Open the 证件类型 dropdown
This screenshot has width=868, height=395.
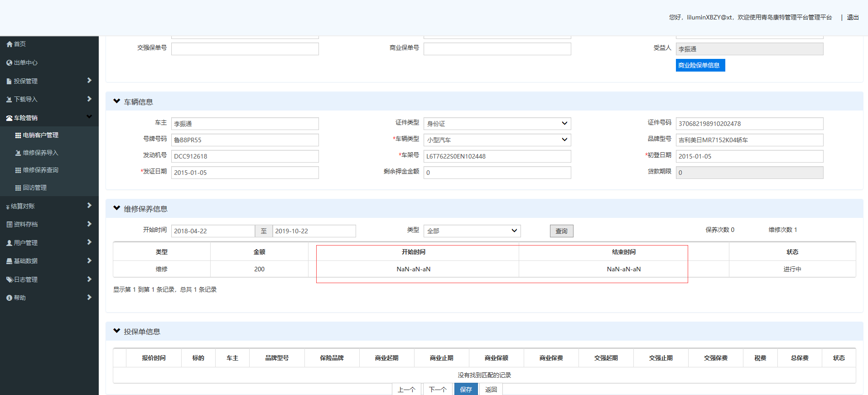(497, 124)
